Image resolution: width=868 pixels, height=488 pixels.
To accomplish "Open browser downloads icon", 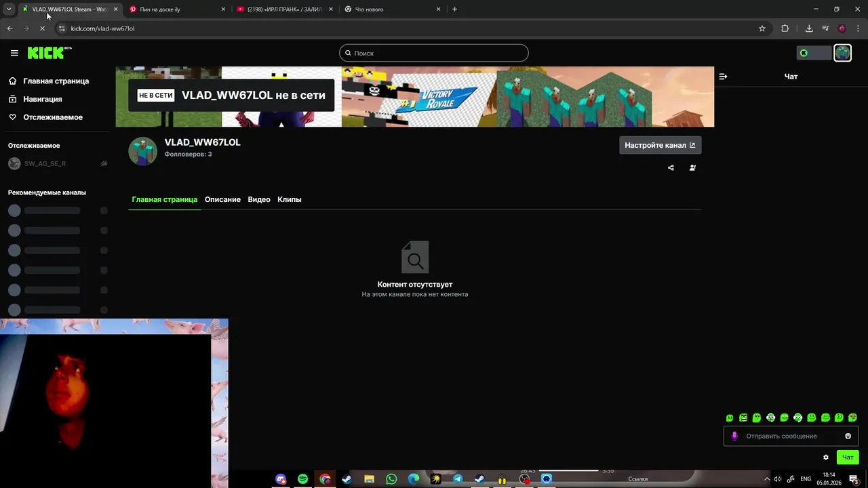I will point(809,28).
